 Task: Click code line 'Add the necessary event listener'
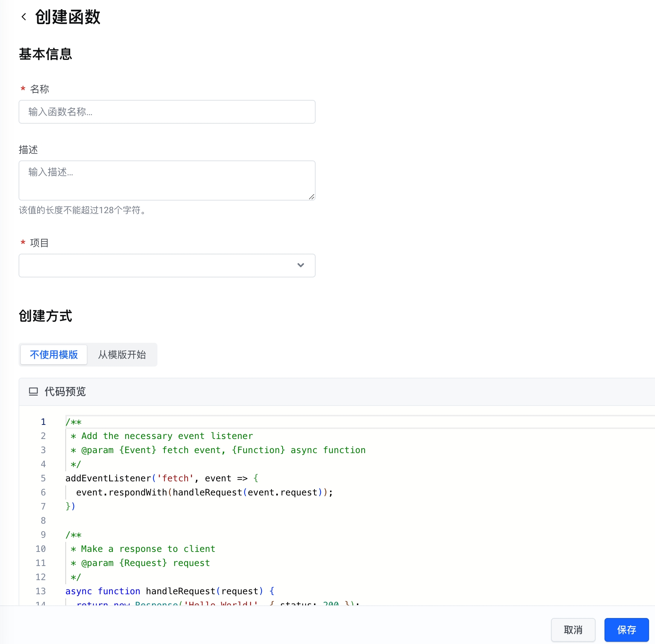pyautogui.click(x=162, y=436)
